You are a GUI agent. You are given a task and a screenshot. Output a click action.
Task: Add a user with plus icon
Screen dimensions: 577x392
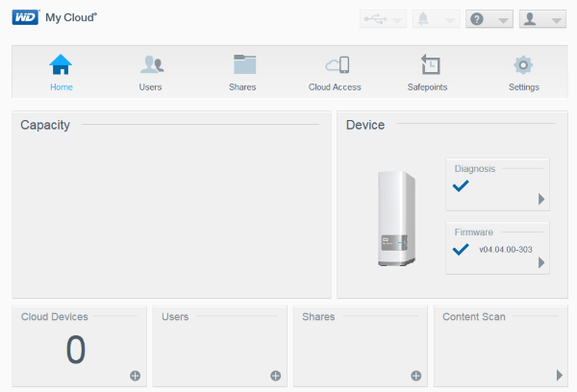(x=276, y=376)
